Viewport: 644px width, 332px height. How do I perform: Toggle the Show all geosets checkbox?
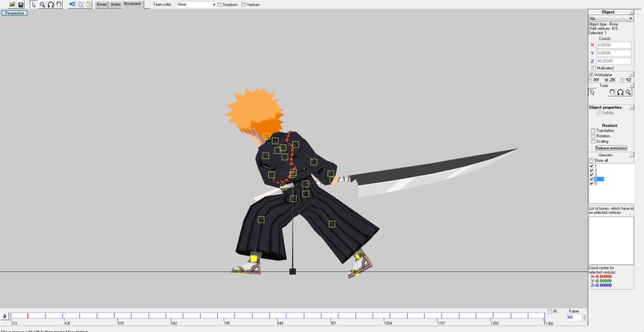591,160
